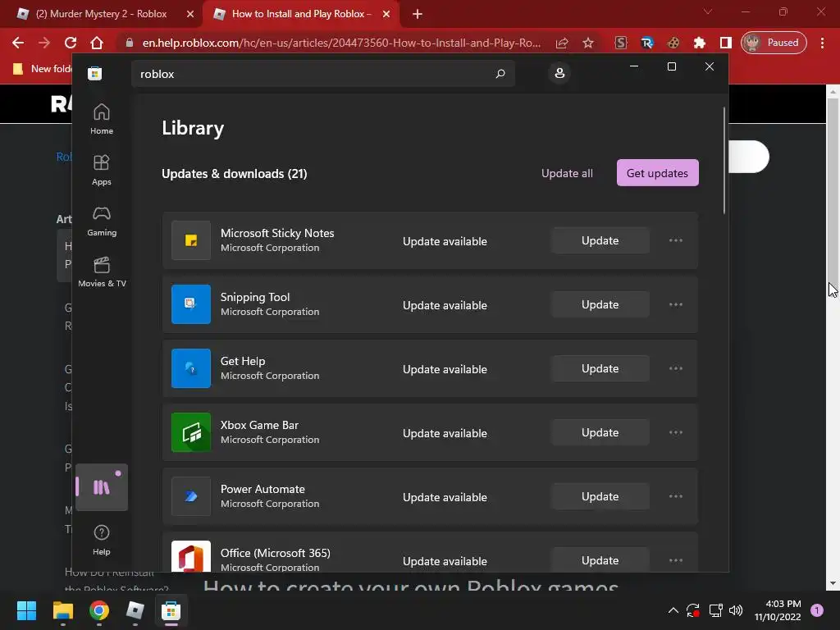Update Snipping Tool
The height and width of the screenshot is (630, 840).
pos(600,304)
